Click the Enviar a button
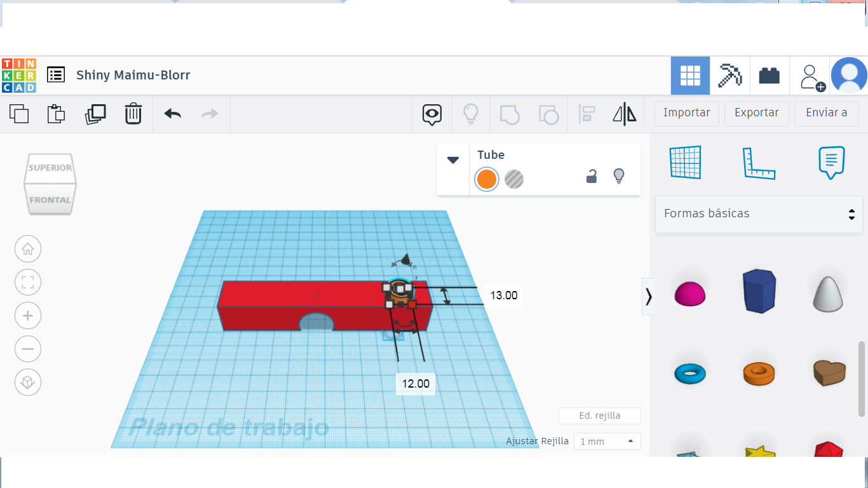The width and height of the screenshot is (868, 488). click(827, 113)
